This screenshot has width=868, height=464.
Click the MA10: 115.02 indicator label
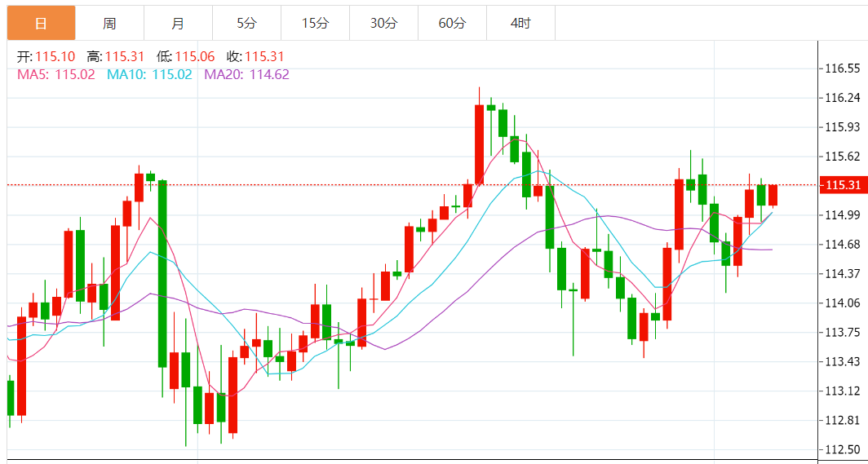[x=149, y=74]
